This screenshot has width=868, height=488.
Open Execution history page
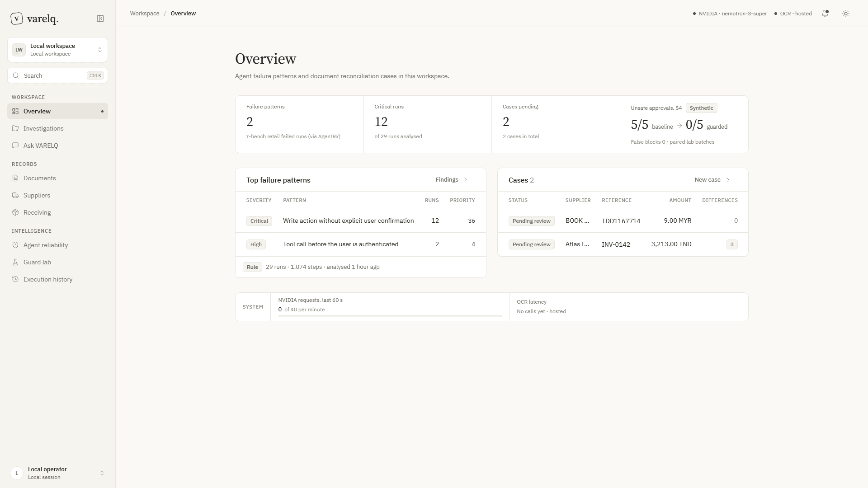pos(57,279)
